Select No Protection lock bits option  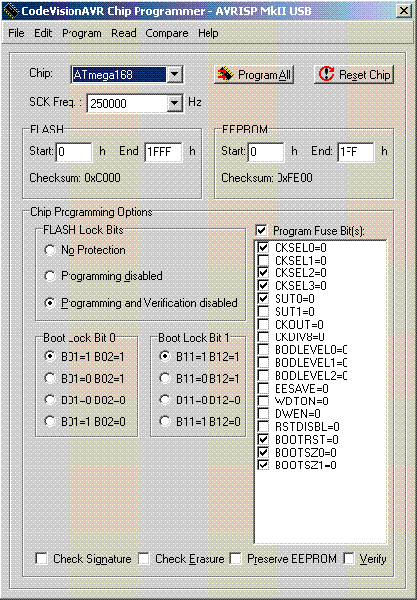85,250
